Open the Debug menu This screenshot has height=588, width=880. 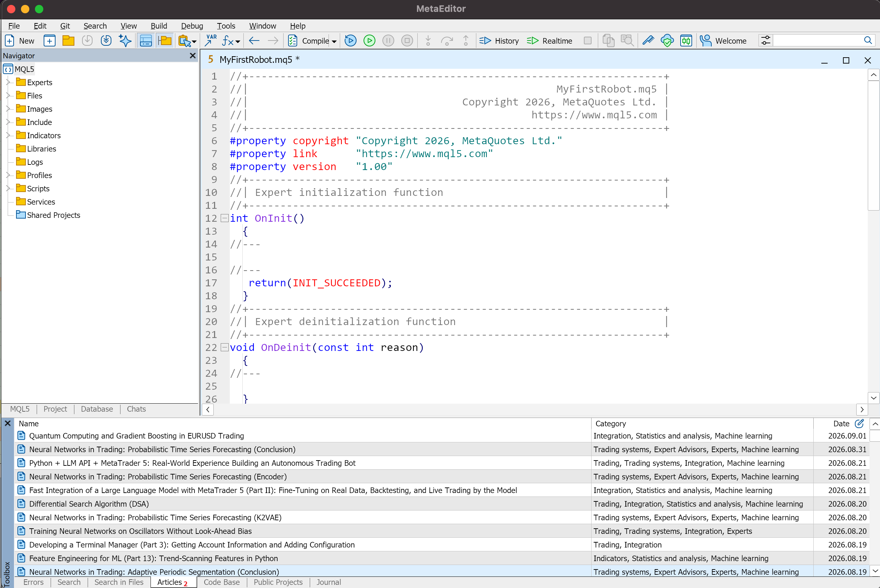tap(192, 26)
